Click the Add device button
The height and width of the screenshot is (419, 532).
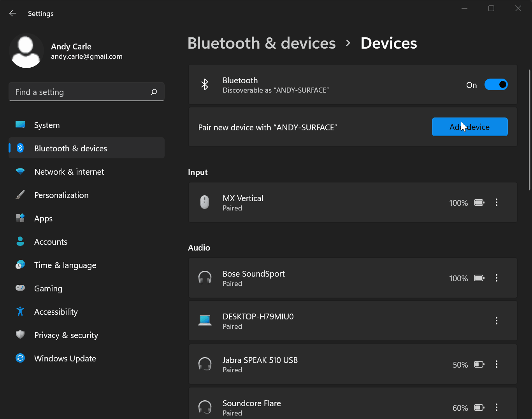(x=470, y=126)
